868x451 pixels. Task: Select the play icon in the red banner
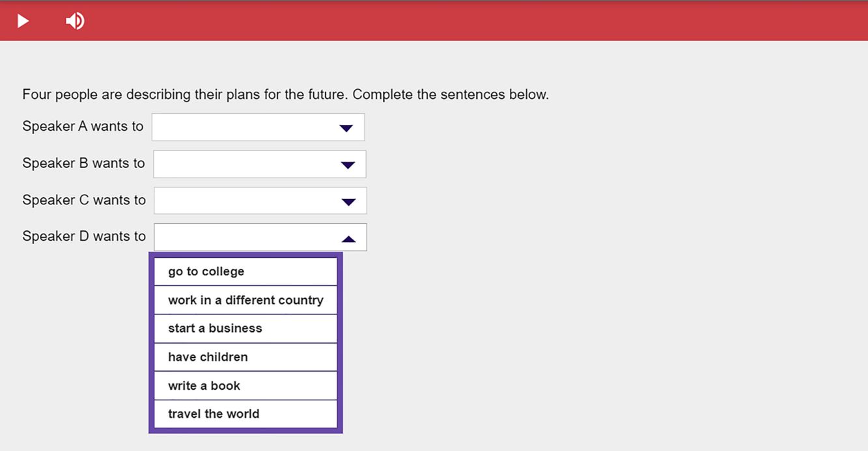point(23,20)
